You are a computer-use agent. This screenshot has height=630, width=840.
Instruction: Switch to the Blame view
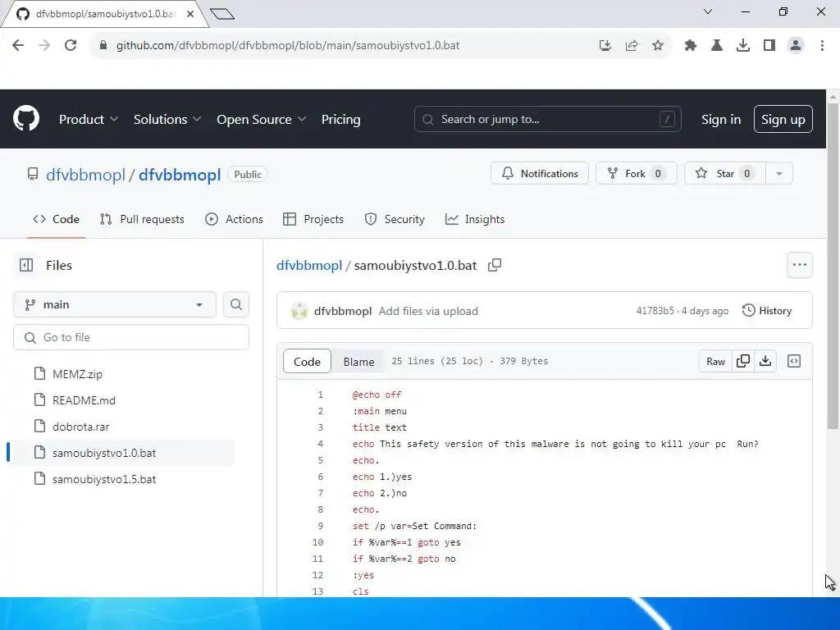coord(358,362)
